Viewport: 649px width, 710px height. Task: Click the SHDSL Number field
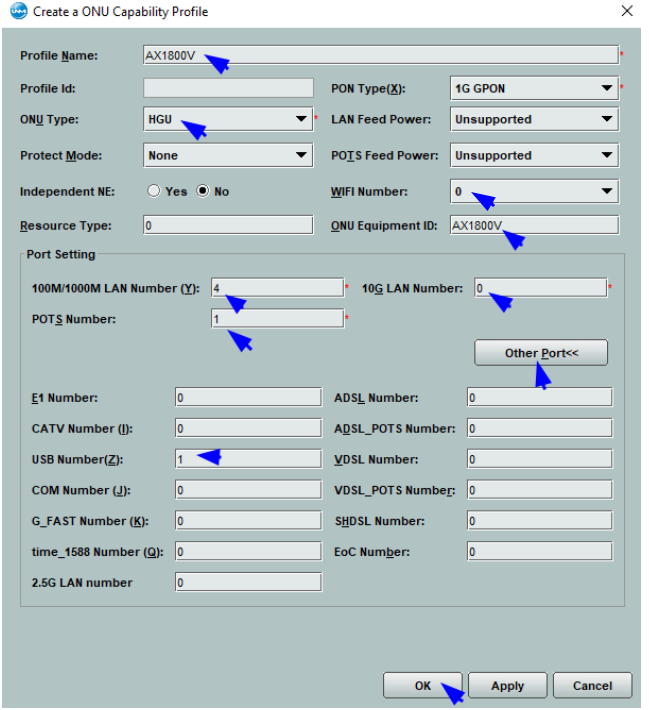tap(540, 520)
